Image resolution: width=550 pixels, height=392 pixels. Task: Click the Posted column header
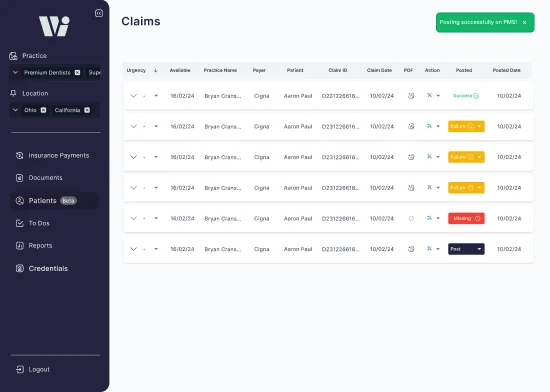464,70
